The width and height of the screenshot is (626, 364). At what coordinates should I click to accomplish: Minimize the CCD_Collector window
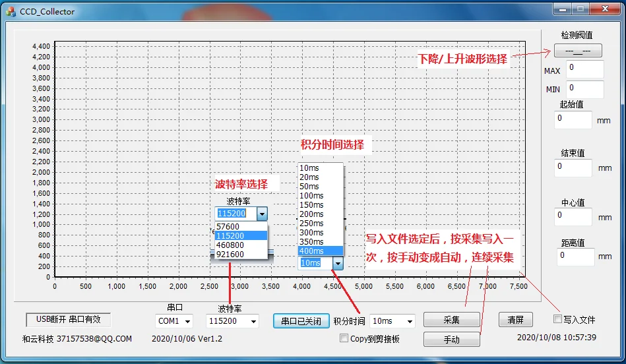pos(563,9)
